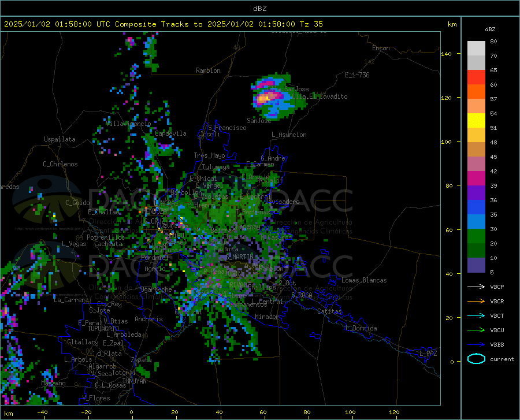The width and height of the screenshot is (520, 420).
Task: Click the dBZ title at top
Action: (259, 9)
